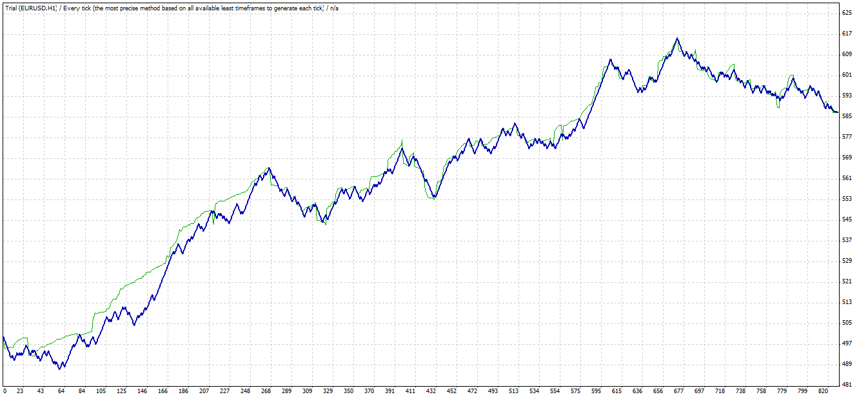Select the '779' horizontal axis label
Viewport: 868px width, 397px height.
point(782,391)
